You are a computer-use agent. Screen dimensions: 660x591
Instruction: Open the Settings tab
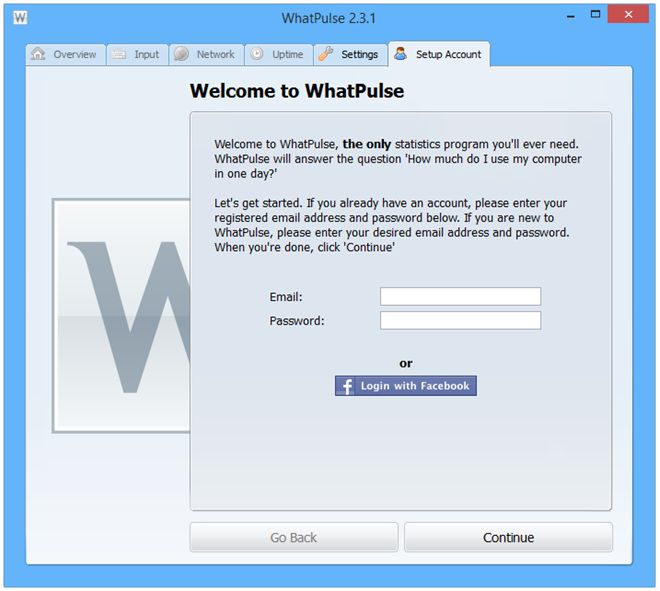350,54
